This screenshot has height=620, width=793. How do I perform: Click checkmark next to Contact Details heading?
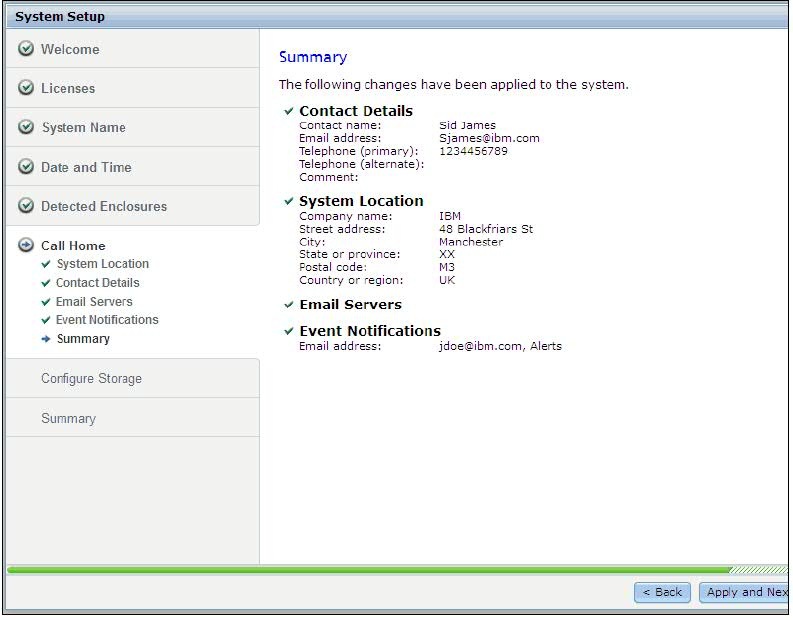(x=289, y=111)
